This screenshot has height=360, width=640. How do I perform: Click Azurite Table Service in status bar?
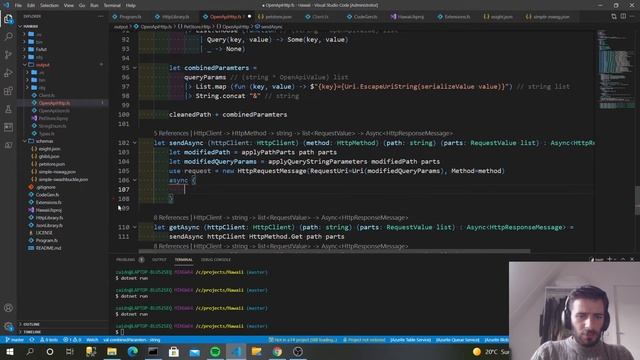(411, 340)
